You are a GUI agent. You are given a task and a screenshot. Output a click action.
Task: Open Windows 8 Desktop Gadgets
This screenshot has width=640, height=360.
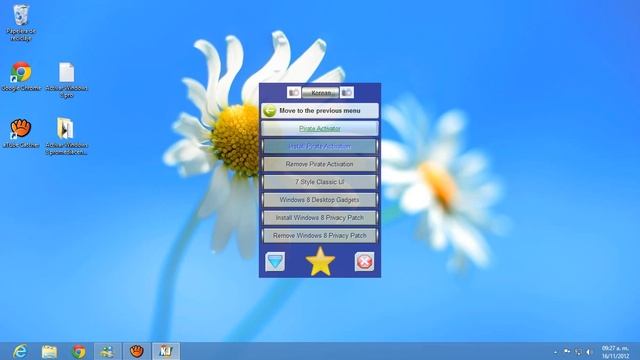(320, 200)
